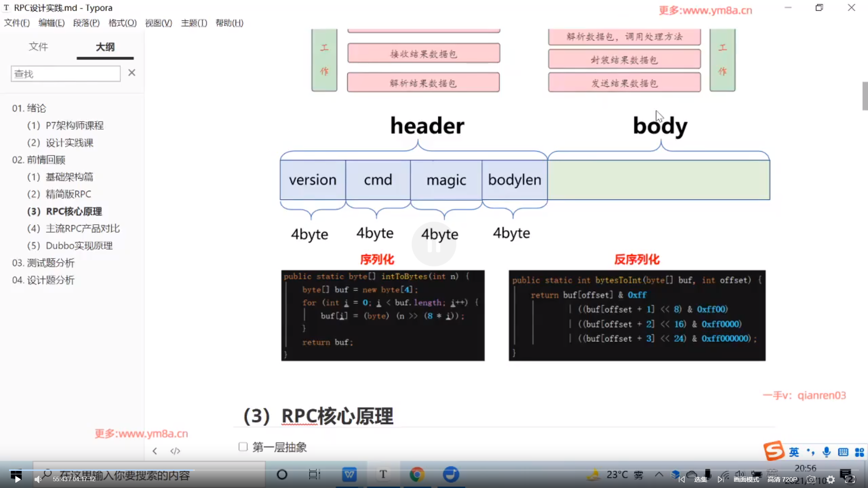868x488 pixels.
Task: Collapse sidebar with left arrow icon
Action: (155, 451)
